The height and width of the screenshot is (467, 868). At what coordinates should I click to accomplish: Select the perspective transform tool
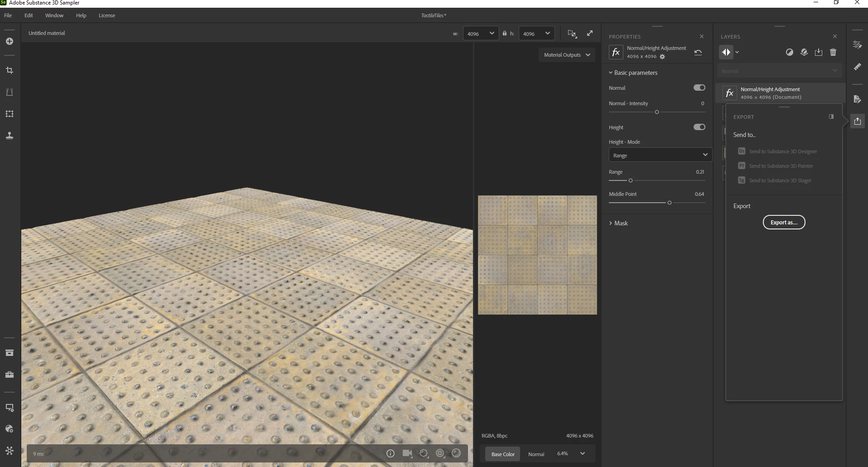point(10,92)
